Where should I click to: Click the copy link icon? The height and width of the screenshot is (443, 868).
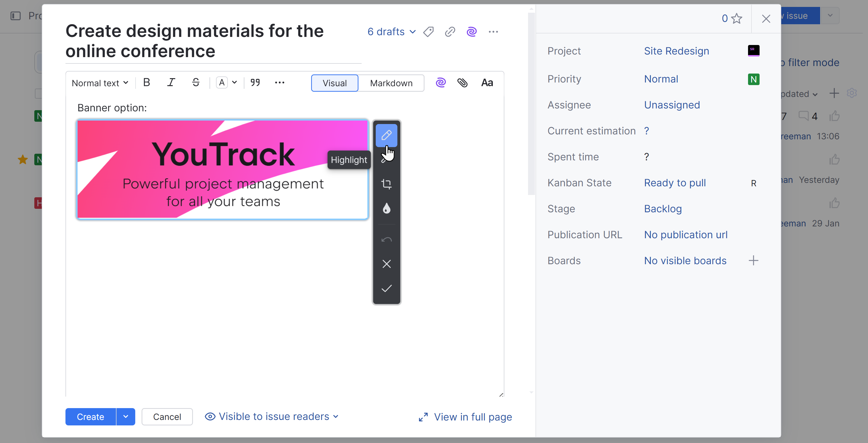pyautogui.click(x=450, y=32)
